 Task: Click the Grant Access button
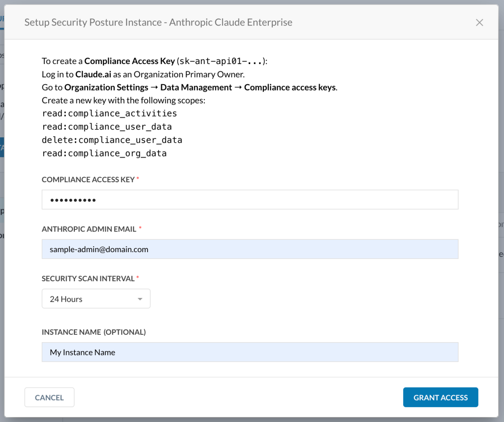[441, 397]
